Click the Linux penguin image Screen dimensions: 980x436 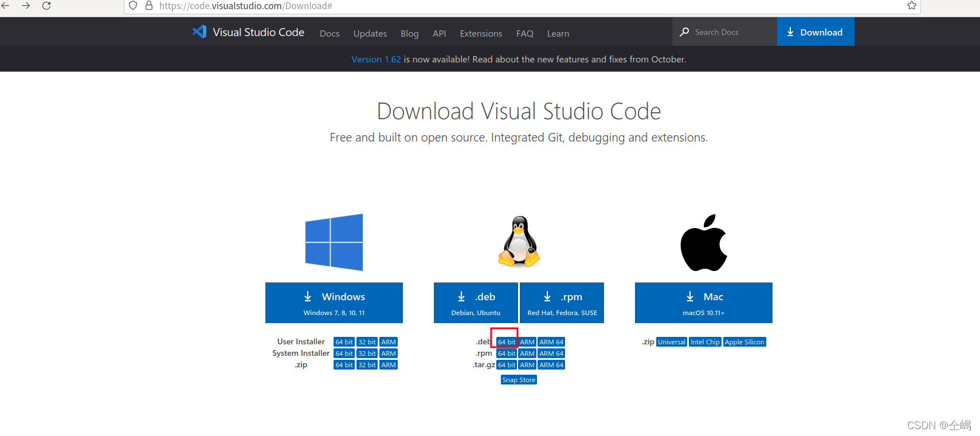(x=519, y=241)
